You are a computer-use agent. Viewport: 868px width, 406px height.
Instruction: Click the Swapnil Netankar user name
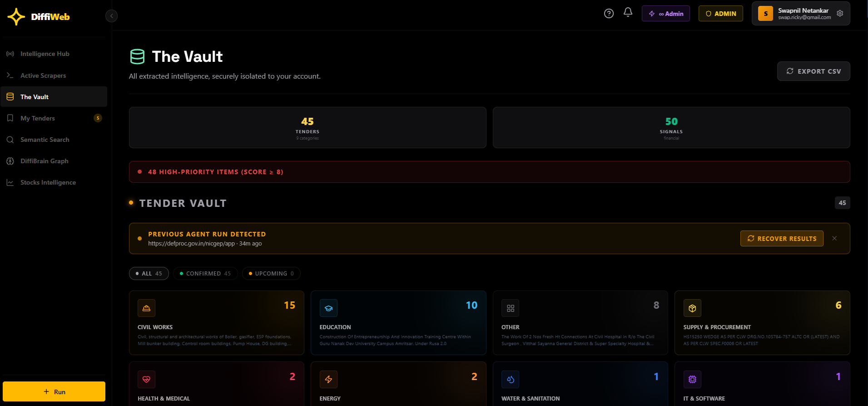pyautogui.click(x=803, y=10)
